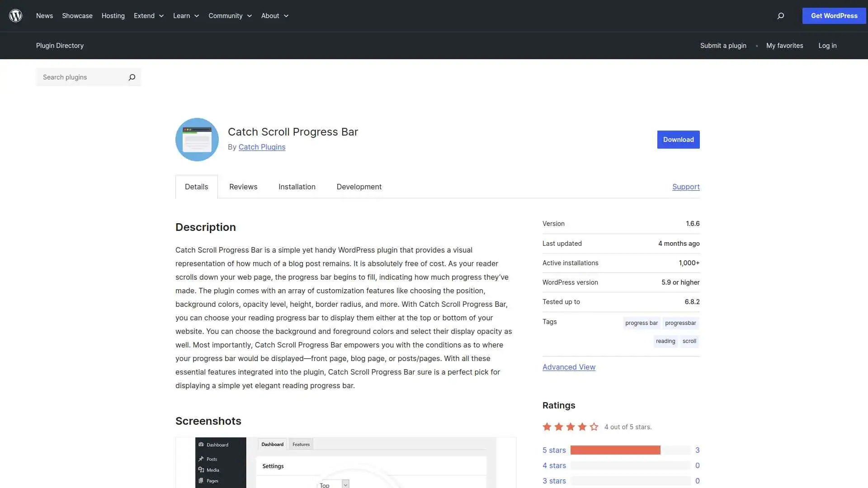Click the search icon inside the plugin search field
The height and width of the screenshot is (488, 868).
(x=132, y=77)
